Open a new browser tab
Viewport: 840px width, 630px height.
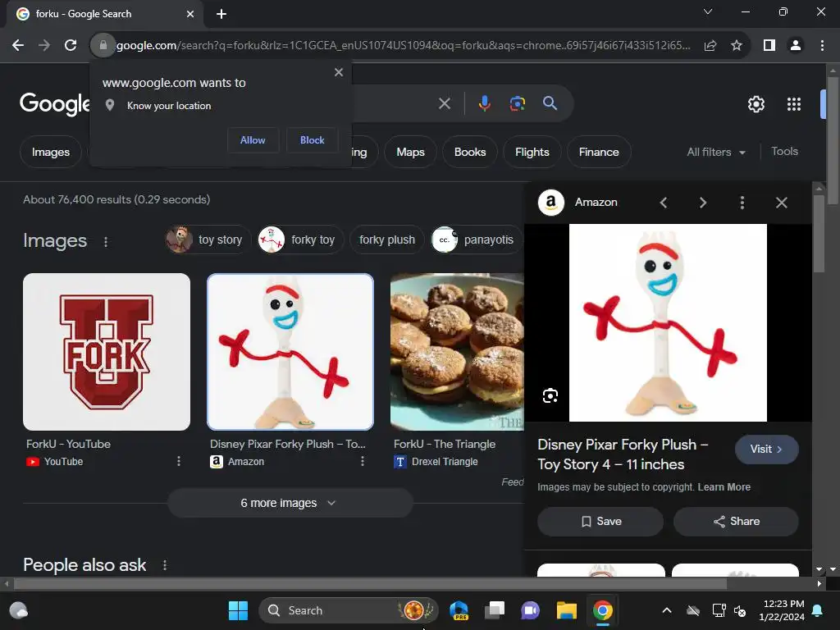(x=221, y=14)
